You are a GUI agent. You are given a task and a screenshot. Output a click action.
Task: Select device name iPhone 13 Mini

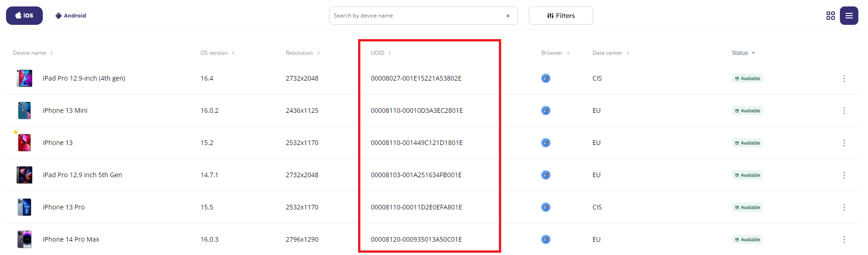click(65, 110)
